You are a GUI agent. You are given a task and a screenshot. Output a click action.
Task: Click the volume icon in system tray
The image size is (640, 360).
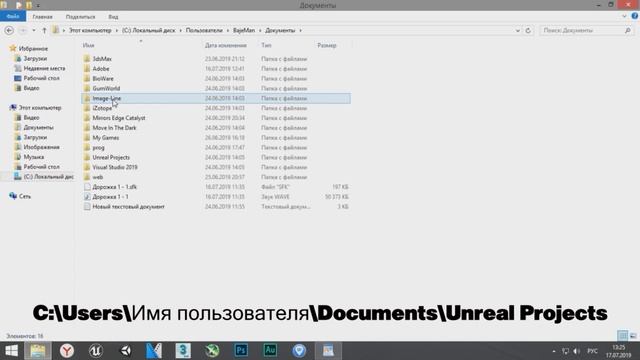(x=577, y=351)
